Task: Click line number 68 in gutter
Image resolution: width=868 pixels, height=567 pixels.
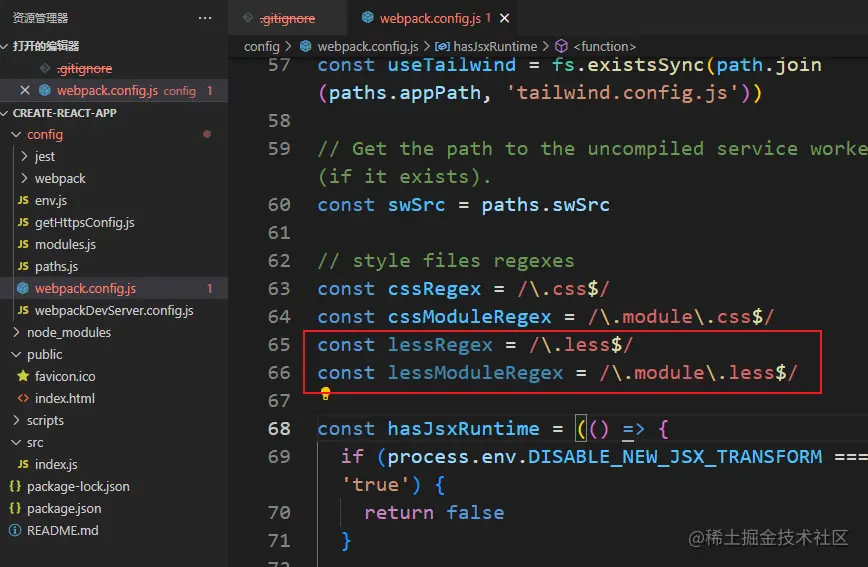Action: pyautogui.click(x=279, y=429)
